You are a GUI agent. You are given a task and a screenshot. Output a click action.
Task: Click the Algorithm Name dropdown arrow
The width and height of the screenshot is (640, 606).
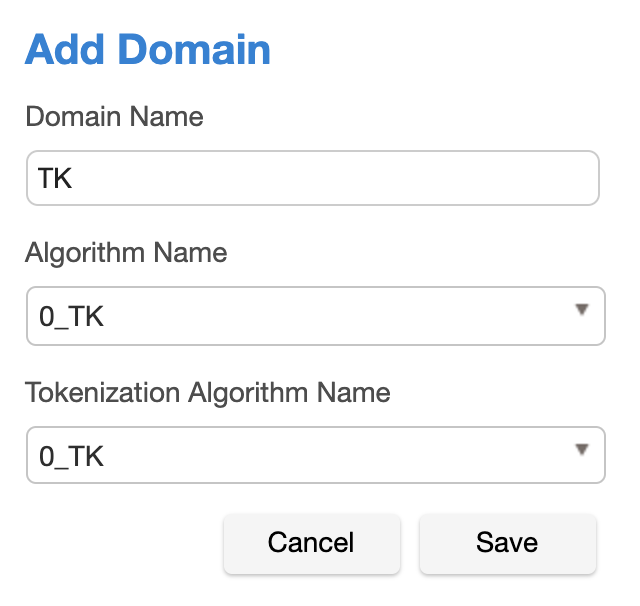click(582, 311)
